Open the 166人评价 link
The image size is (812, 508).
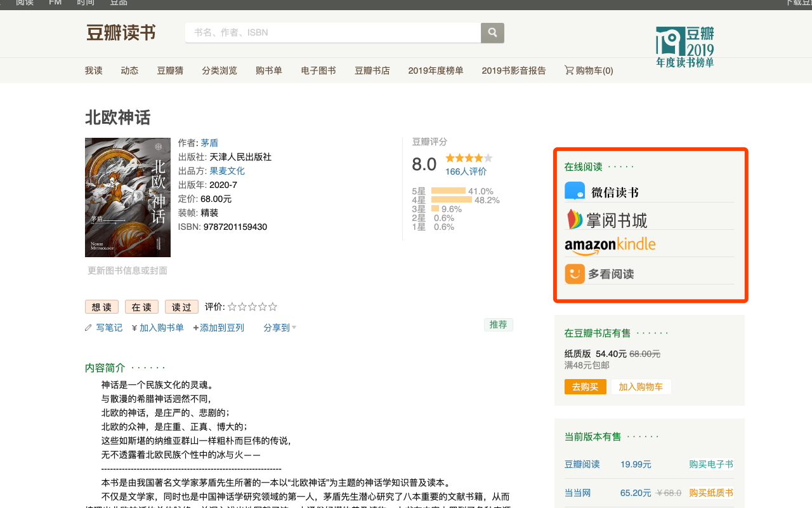[x=466, y=171]
